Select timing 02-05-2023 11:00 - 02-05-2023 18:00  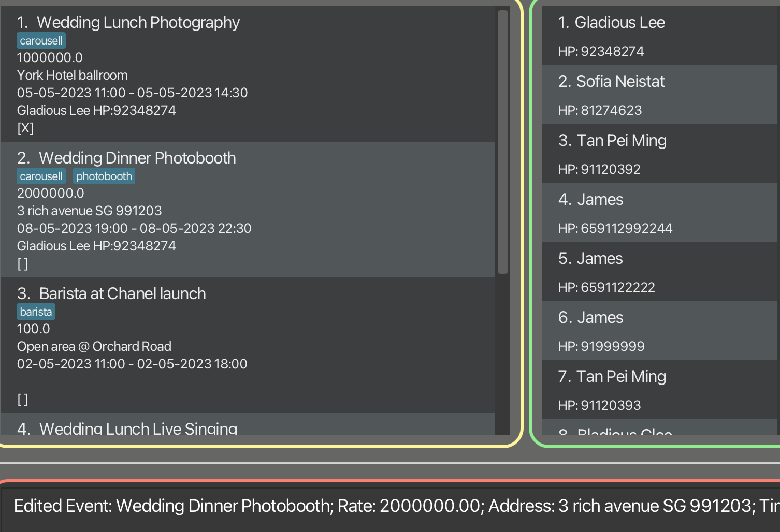click(x=132, y=364)
